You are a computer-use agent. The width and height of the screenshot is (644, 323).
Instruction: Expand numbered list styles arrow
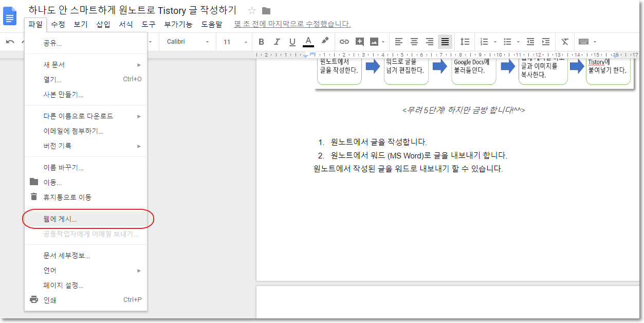(x=495, y=42)
